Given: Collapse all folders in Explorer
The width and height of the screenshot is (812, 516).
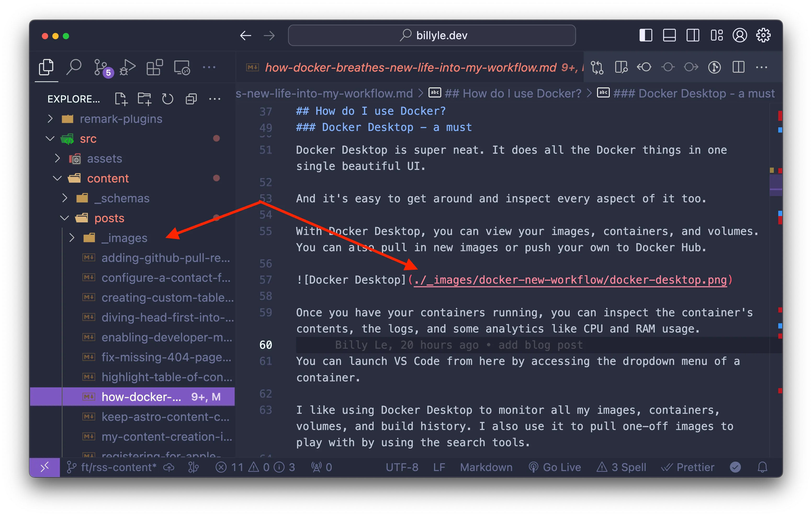Looking at the screenshot, I should click(191, 99).
